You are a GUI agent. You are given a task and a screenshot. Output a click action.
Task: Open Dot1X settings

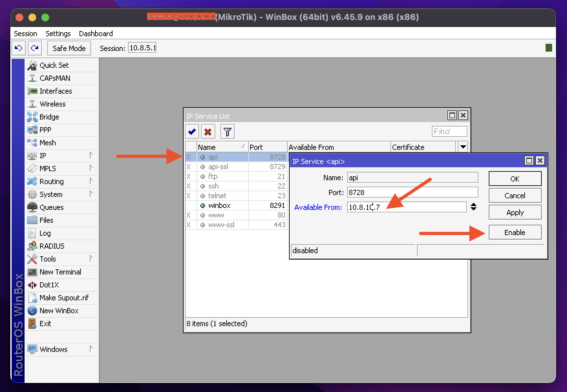(61, 285)
